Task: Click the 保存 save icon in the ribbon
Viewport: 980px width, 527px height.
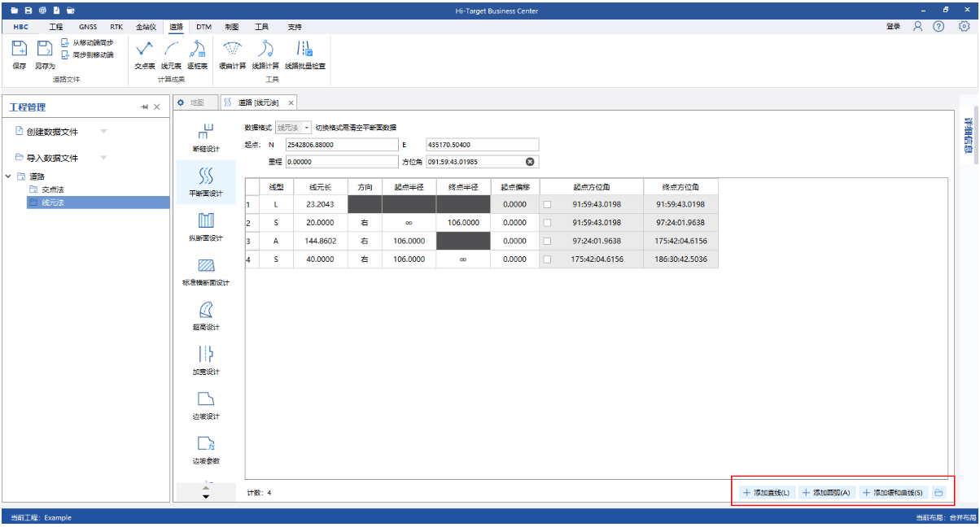Action: tap(20, 54)
